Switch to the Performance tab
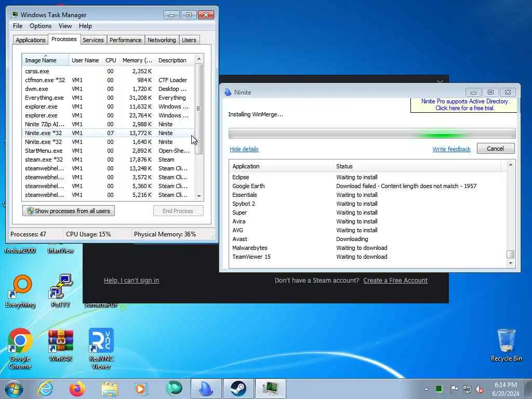Screen dimensions: 532x399 point(125,40)
